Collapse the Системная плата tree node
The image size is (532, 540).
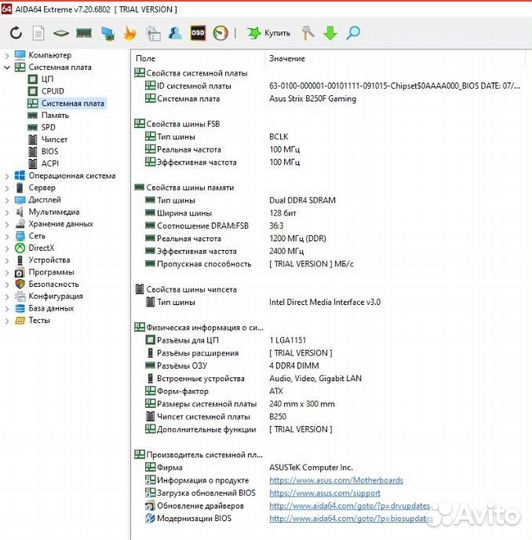(7, 67)
